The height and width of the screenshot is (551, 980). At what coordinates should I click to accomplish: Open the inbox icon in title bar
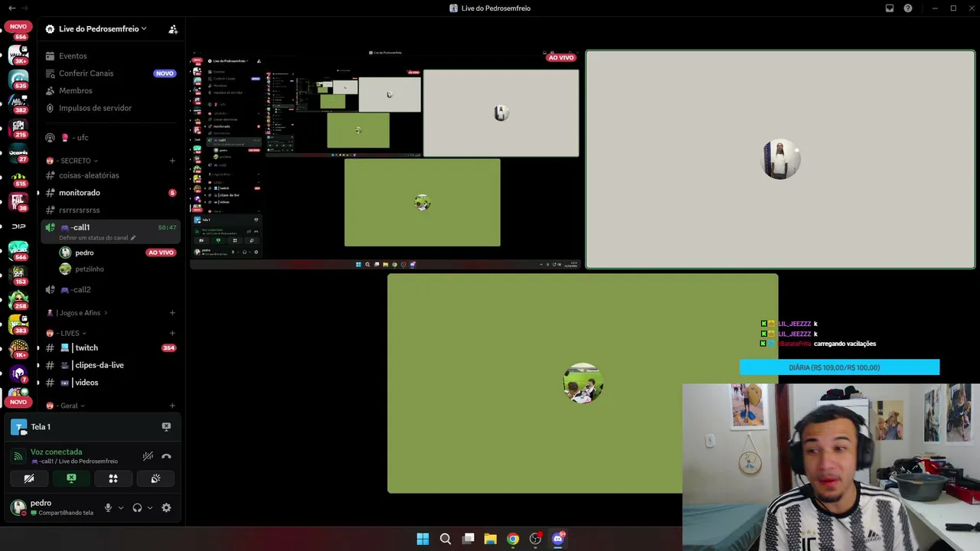tap(890, 8)
